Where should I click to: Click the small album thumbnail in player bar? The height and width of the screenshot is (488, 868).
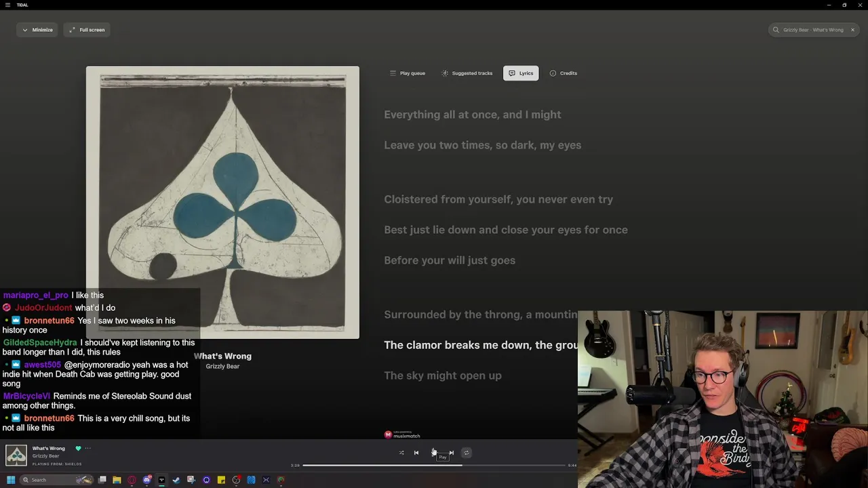pos(16,455)
